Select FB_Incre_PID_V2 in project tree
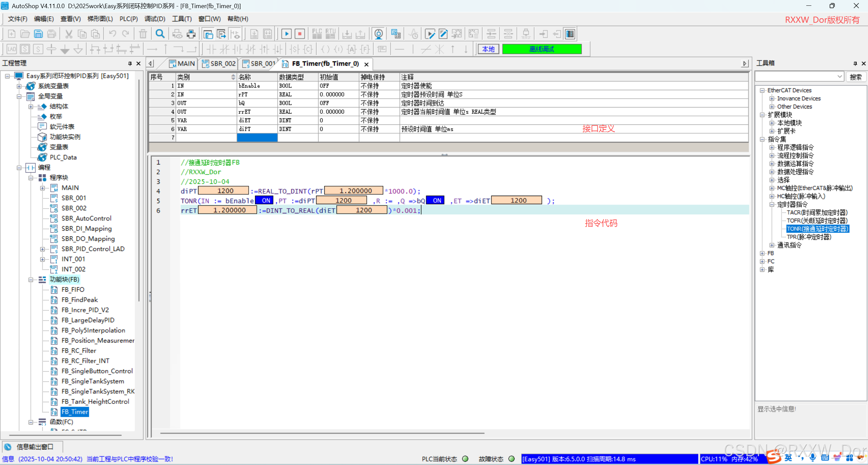 [85, 310]
